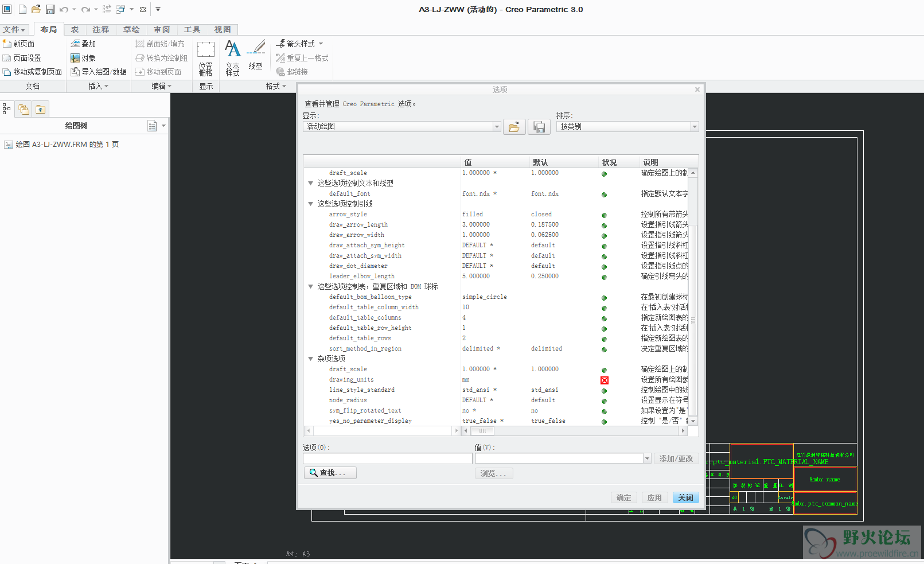The height and width of the screenshot is (564, 924).
Task: Select the favorites navigator tab icon
Action: click(40, 109)
